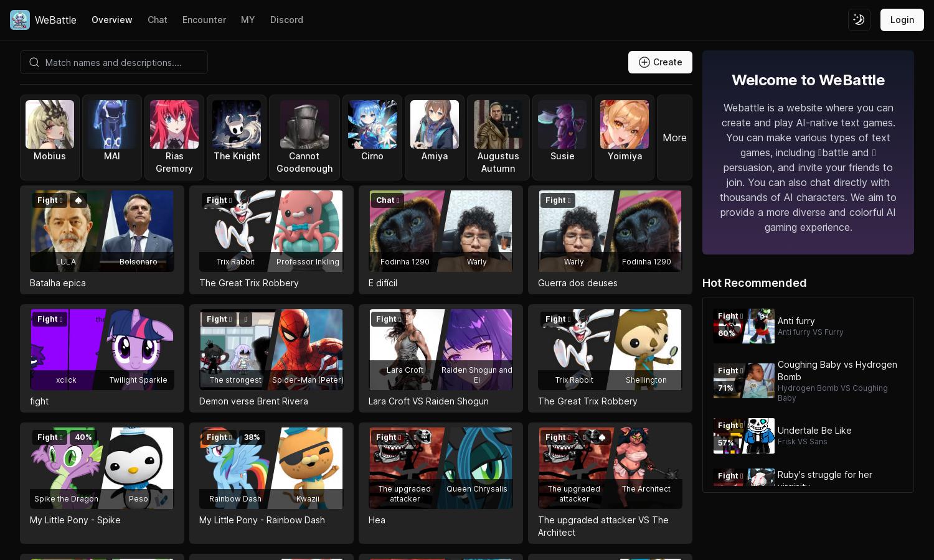Click the LULA character image
This screenshot has height=560, width=934.
point(66,231)
